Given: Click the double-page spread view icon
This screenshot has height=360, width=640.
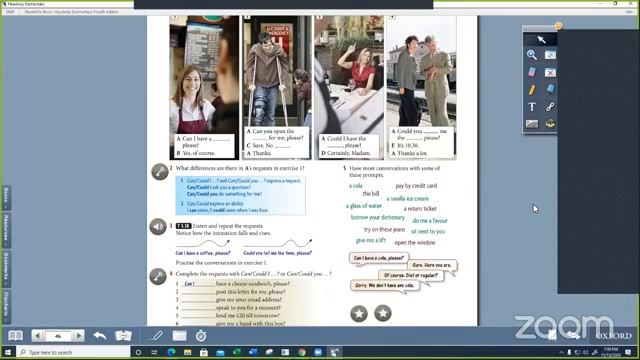Looking at the screenshot, I should pos(123,336).
